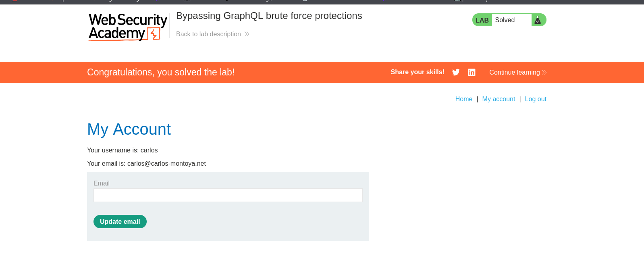
Task: Click the chevron beside Back to lab description
Action: point(247,34)
